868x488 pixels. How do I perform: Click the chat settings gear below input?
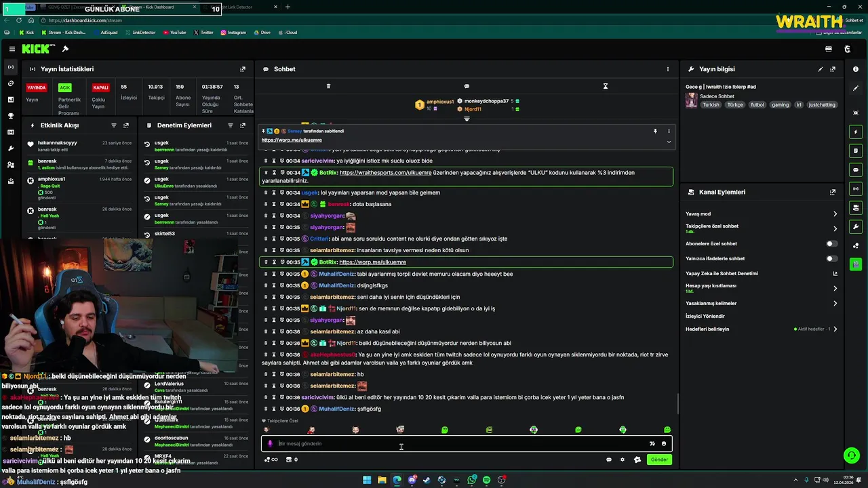click(x=623, y=460)
